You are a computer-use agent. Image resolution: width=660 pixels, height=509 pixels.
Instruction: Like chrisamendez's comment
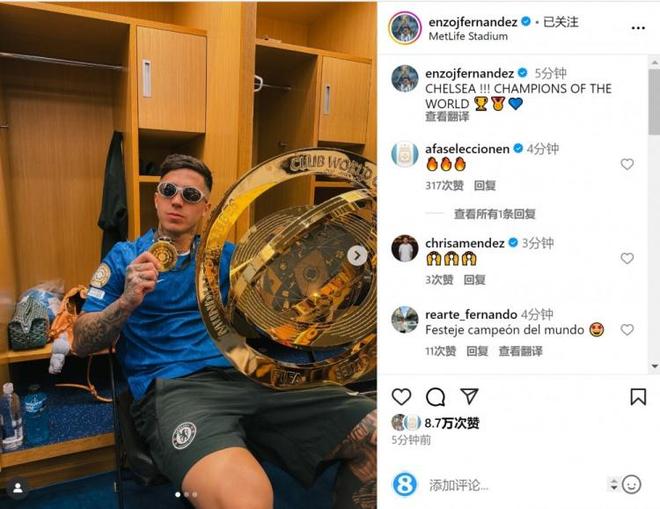pos(627,258)
